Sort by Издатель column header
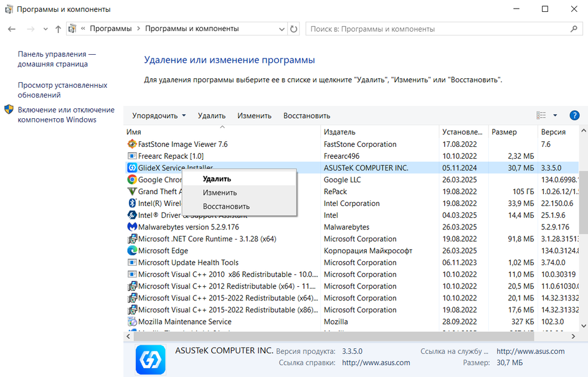 coord(379,132)
